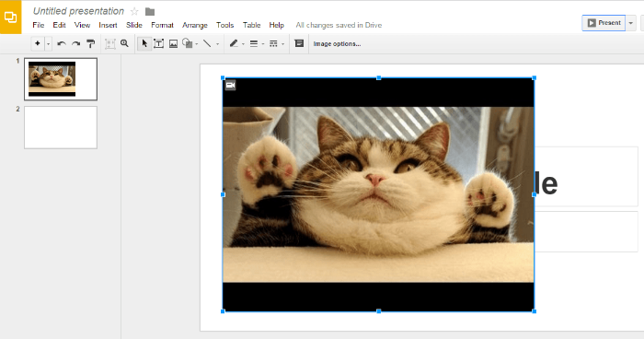
Task: Open the View menu
Action: pos(82,25)
